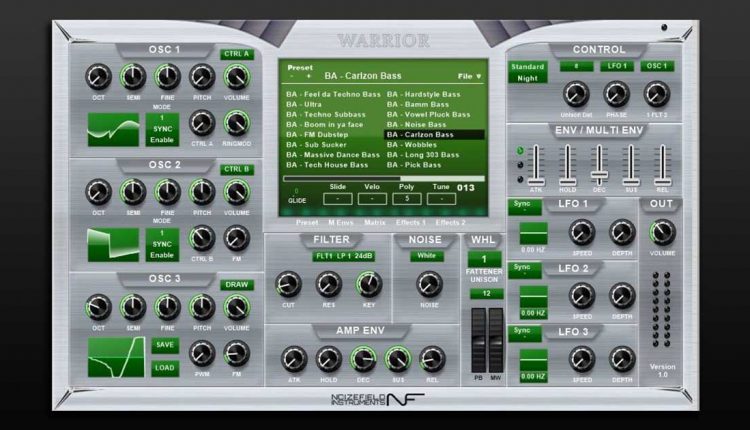Click the OSC 1 PITCH knob
Screen dimensions: 750x430
click(x=202, y=77)
